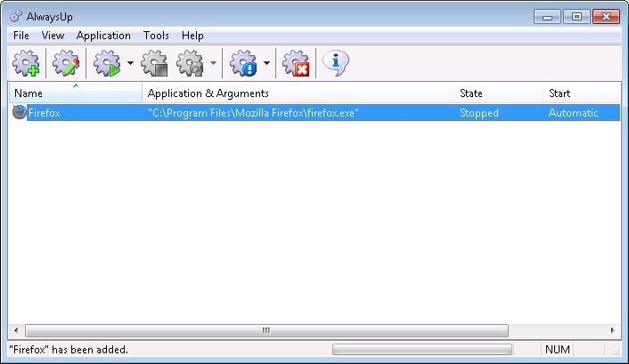Click the horizontal scrollbar left arrow
This screenshot has width=629, height=364.
[16, 331]
